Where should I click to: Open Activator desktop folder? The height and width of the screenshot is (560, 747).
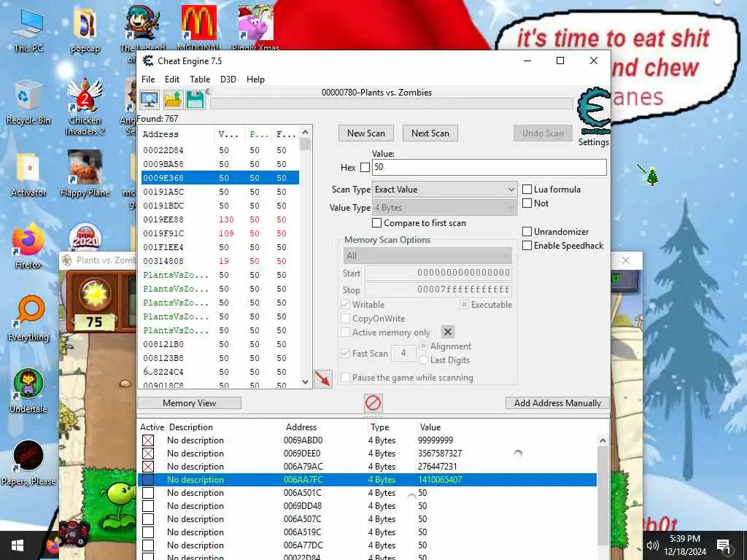[28, 175]
